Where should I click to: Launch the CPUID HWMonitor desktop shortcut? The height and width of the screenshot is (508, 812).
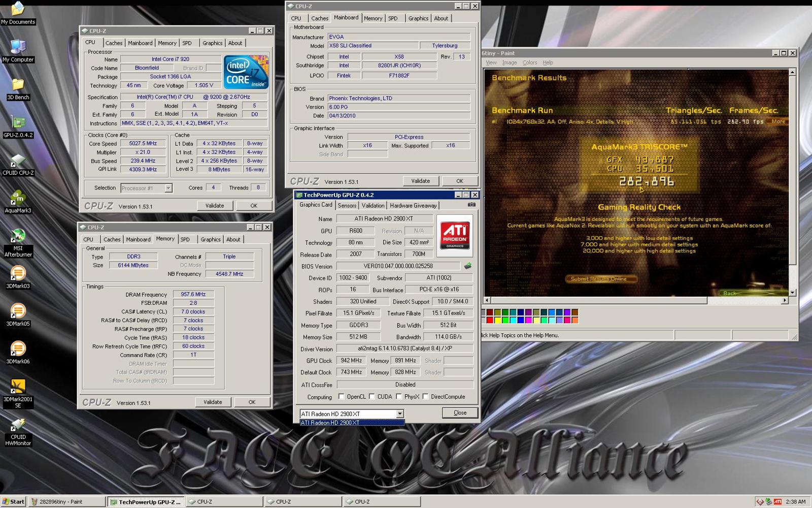click(18, 432)
